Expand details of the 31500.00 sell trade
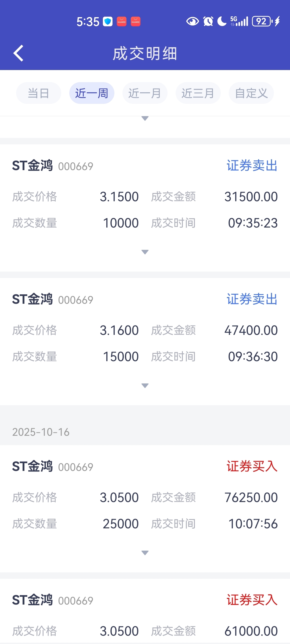This screenshot has height=644, width=290. click(x=145, y=252)
